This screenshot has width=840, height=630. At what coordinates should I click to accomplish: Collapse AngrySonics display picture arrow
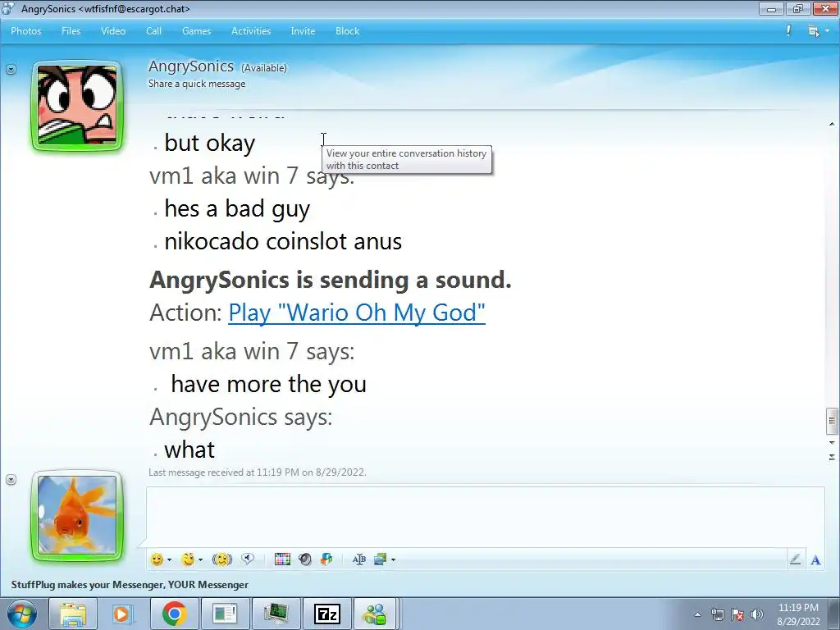pos(11,69)
